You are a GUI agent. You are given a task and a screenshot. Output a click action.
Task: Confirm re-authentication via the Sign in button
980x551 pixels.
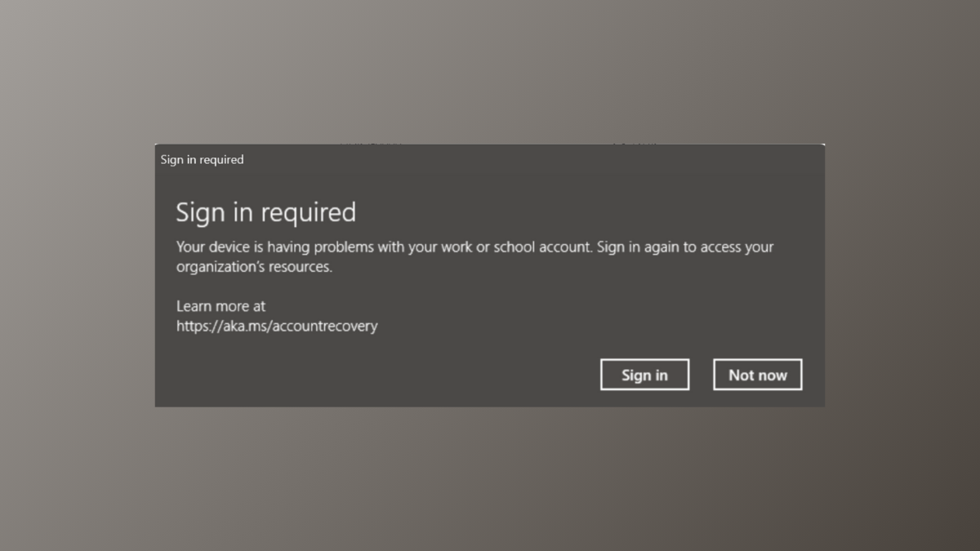tap(644, 374)
